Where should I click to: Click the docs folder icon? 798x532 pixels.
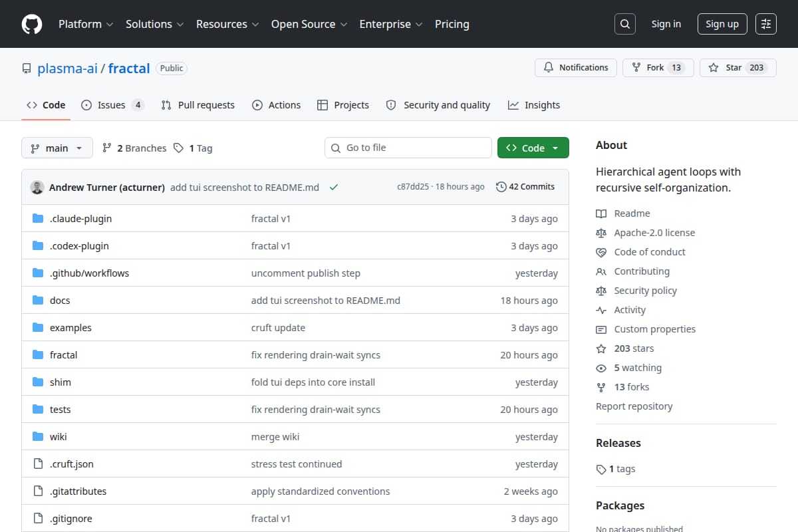point(38,301)
